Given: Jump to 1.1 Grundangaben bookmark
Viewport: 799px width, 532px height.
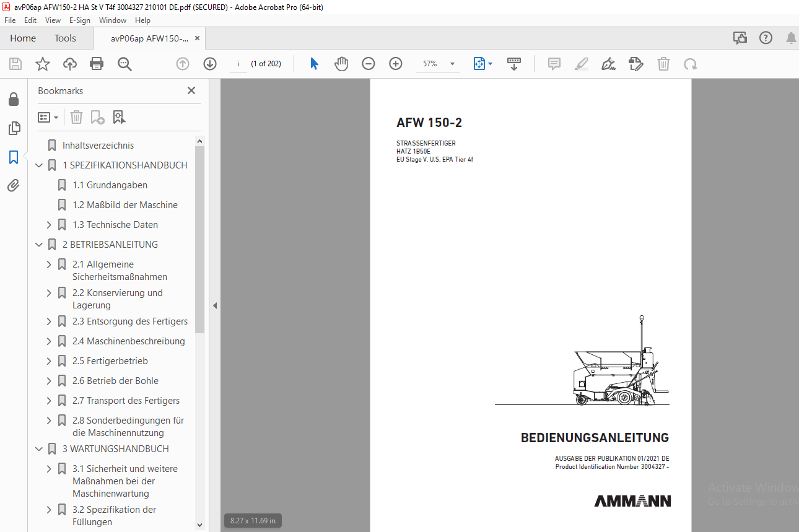Looking at the screenshot, I should pyautogui.click(x=110, y=185).
